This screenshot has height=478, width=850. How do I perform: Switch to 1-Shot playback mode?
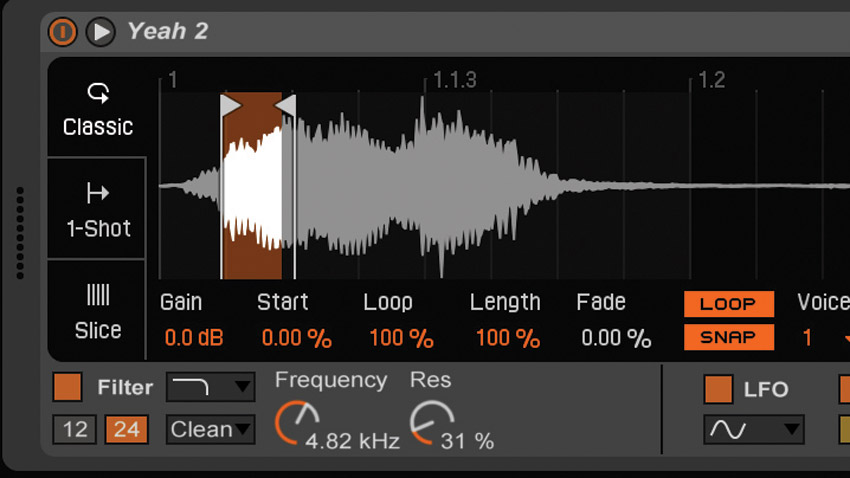point(98,209)
